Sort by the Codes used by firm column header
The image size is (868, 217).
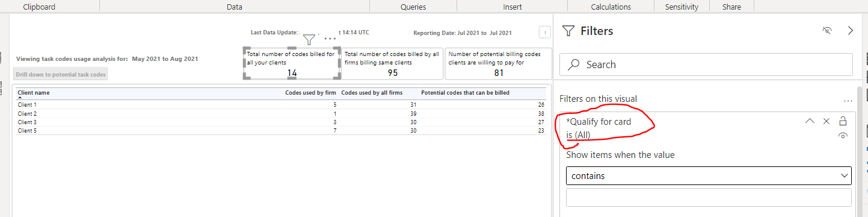(310, 93)
